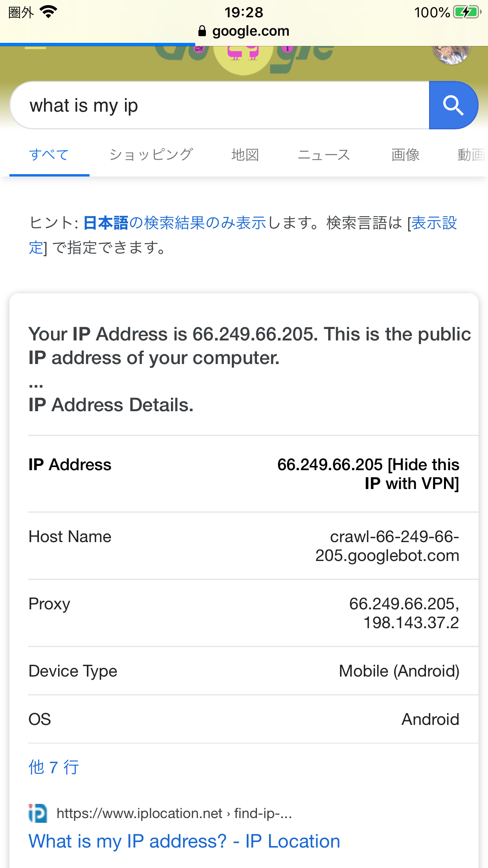Tap the iplocation.net favicon
Viewport: 488px width, 868px height.
pyautogui.click(x=38, y=813)
